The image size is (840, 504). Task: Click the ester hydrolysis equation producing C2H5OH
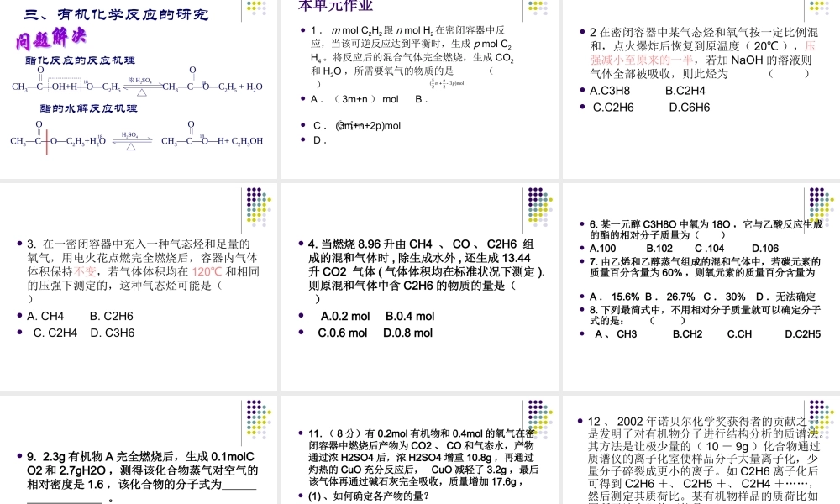point(137,138)
